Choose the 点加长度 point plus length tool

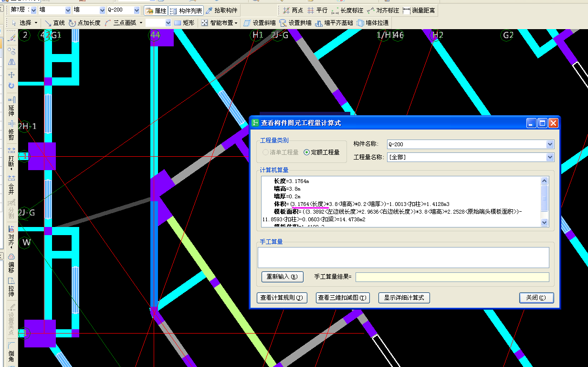click(84, 23)
